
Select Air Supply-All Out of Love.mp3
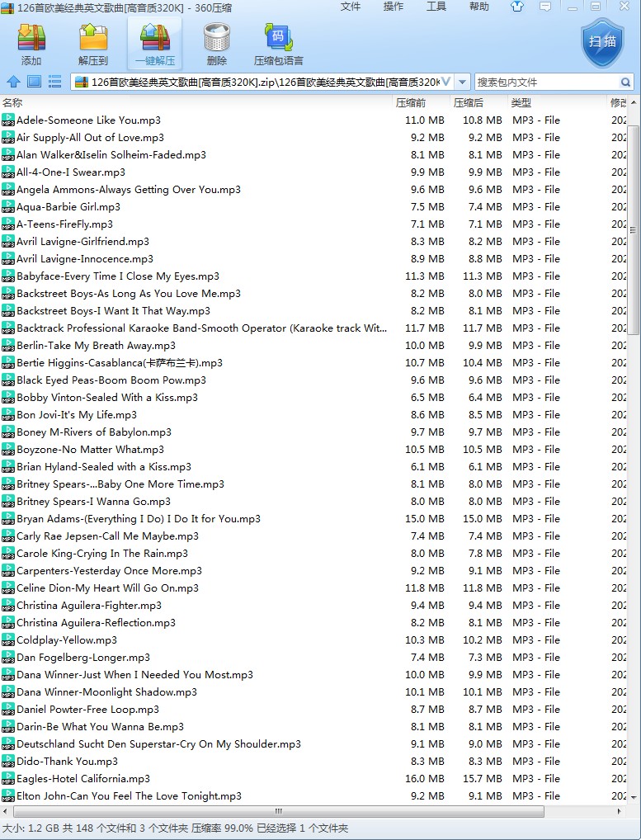coord(91,138)
